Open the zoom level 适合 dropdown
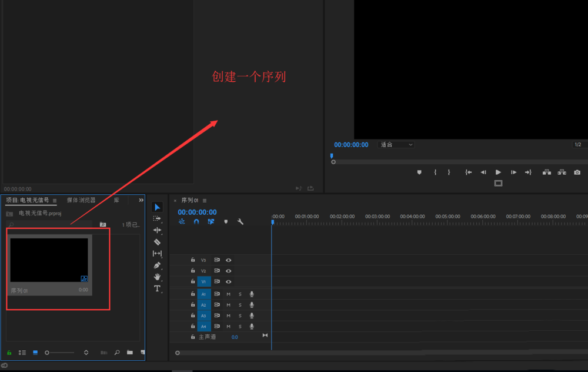Screen dimensions: 588x372 tap(395, 144)
